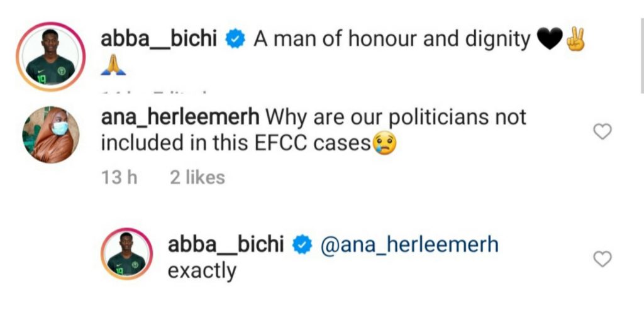The height and width of the screenshot is (313, 644).
Task: Click the "A man of honour and dignity" caption
Action: (392, 40)
